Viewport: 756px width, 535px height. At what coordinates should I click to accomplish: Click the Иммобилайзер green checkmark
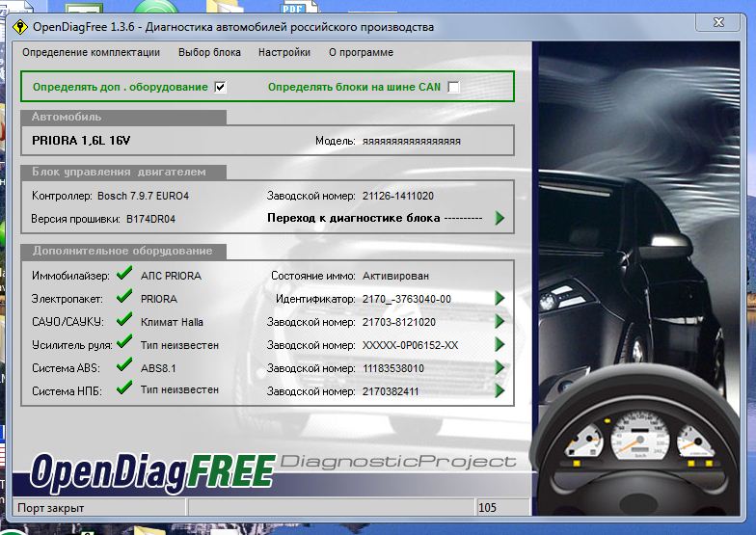pyautogui.click(x=124, y=274)
